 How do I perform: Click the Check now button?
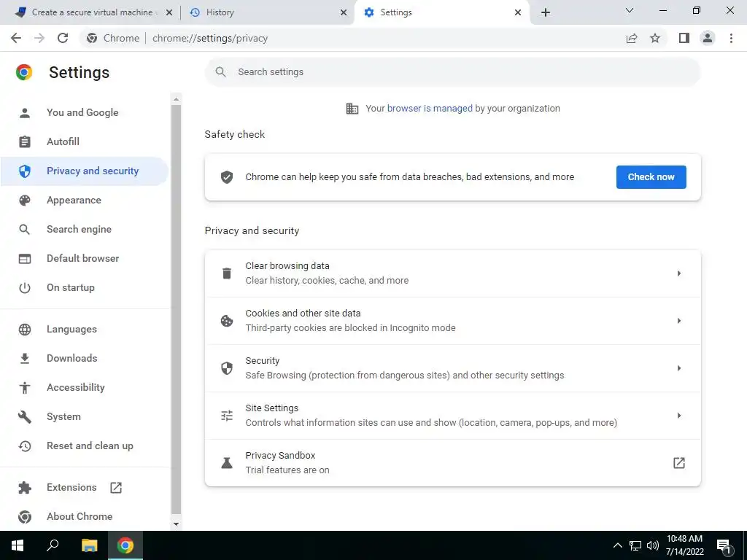651,177
